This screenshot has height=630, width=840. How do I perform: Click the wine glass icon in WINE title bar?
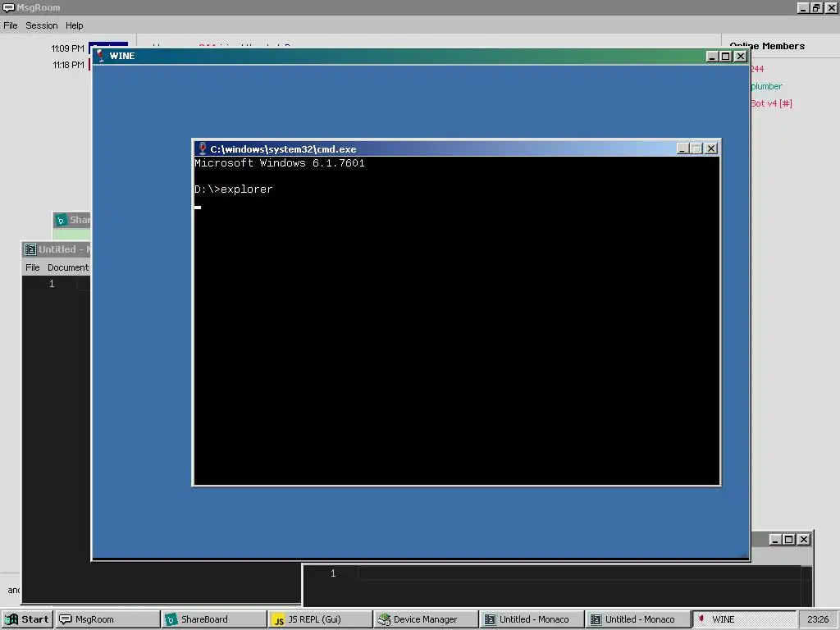(x=100, y=55)
